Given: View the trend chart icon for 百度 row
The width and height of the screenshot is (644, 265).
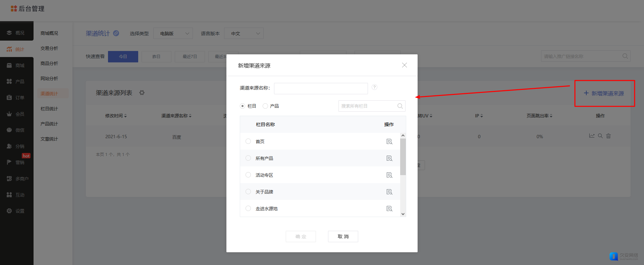Looking at the screenshot, I should coord(592,136).
